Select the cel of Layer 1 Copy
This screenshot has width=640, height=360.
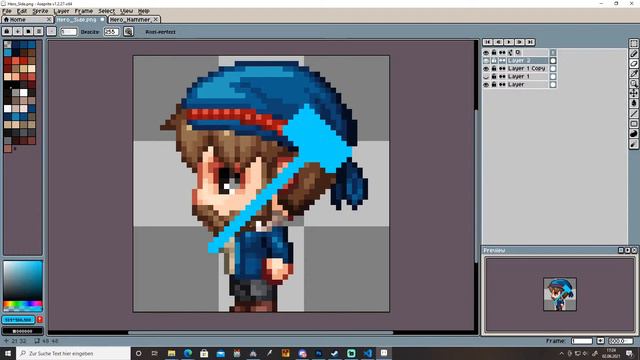tap(553, 69)
